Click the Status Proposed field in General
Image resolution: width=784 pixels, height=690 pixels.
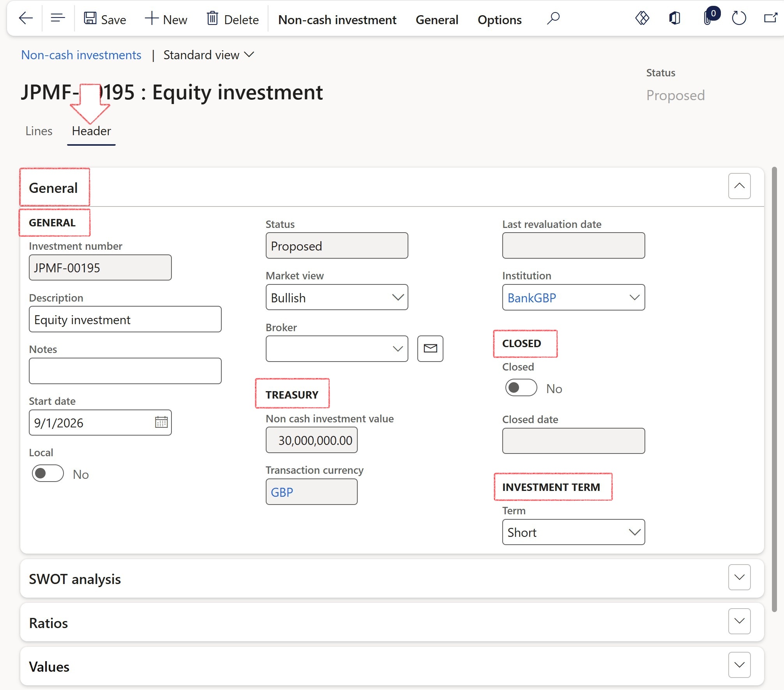337,245
